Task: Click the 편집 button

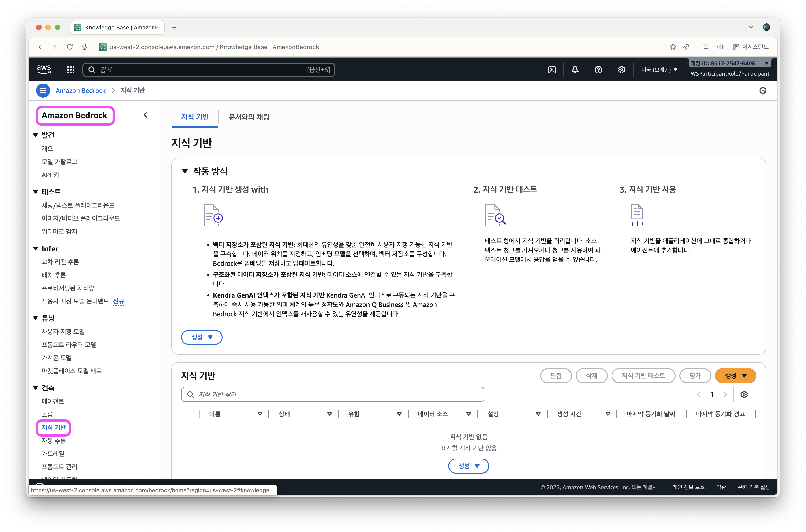Action: [x=556, y=375]
